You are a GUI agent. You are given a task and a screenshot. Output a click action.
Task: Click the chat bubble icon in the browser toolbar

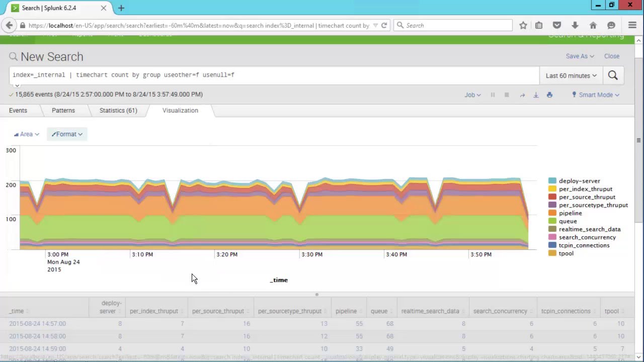tap(611, 25)
